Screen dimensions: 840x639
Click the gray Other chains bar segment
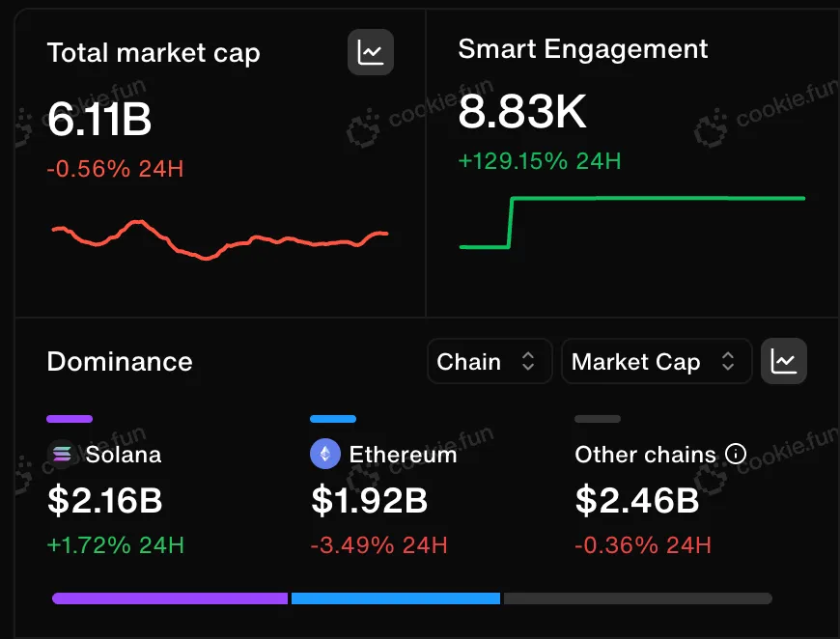pos(637,598)
